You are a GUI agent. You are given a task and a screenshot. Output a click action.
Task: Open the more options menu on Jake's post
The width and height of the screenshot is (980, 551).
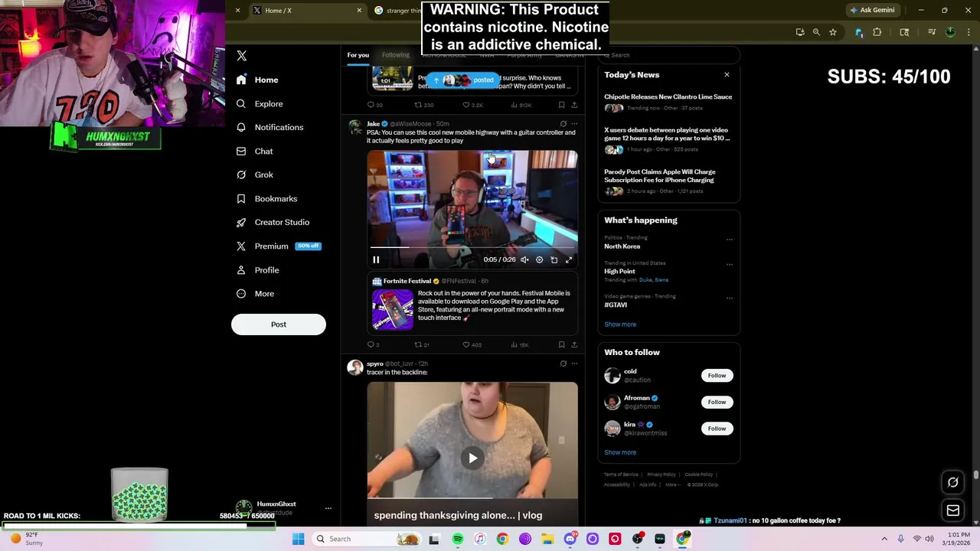pos(574,124)
